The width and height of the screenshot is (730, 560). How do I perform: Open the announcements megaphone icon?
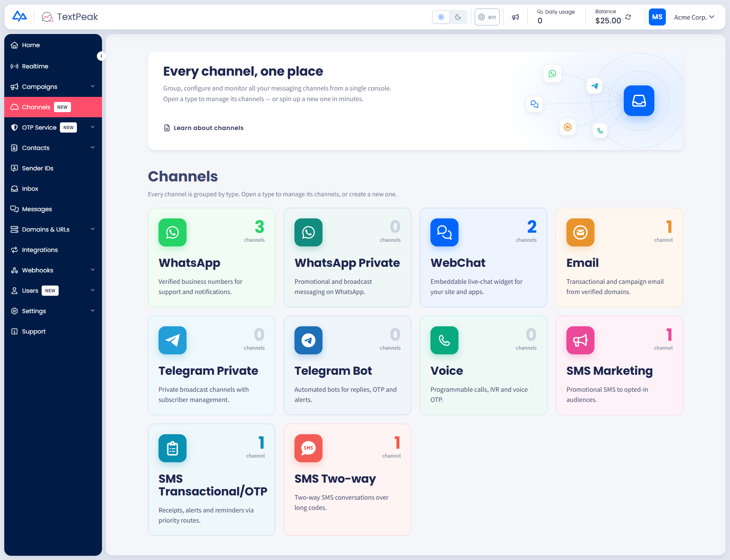[x=515, y=17]
